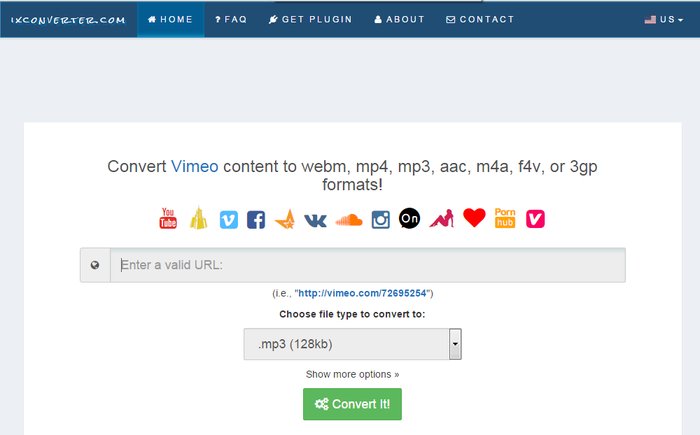This screenshot has height=435, width=700.
Task: Pick the Facebook icon
Action: pyautogui.click(x=256, y=219)
